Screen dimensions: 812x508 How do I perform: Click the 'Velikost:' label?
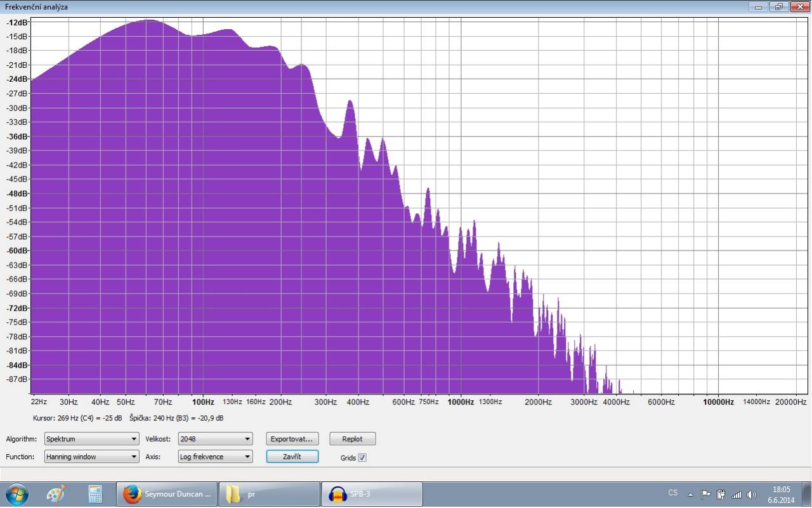tap(159, 439)
